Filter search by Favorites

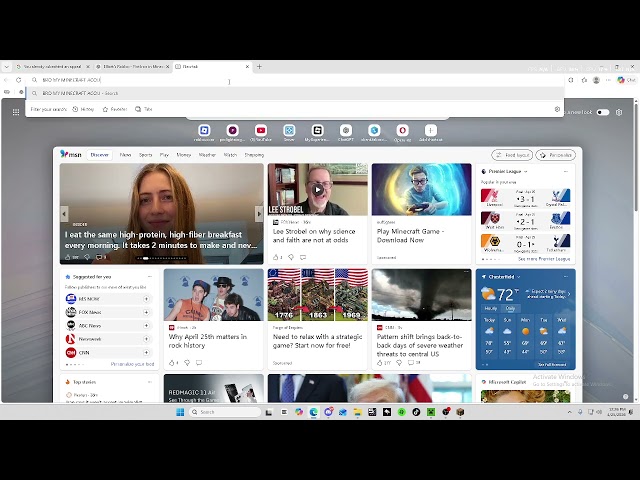point(115,109)
